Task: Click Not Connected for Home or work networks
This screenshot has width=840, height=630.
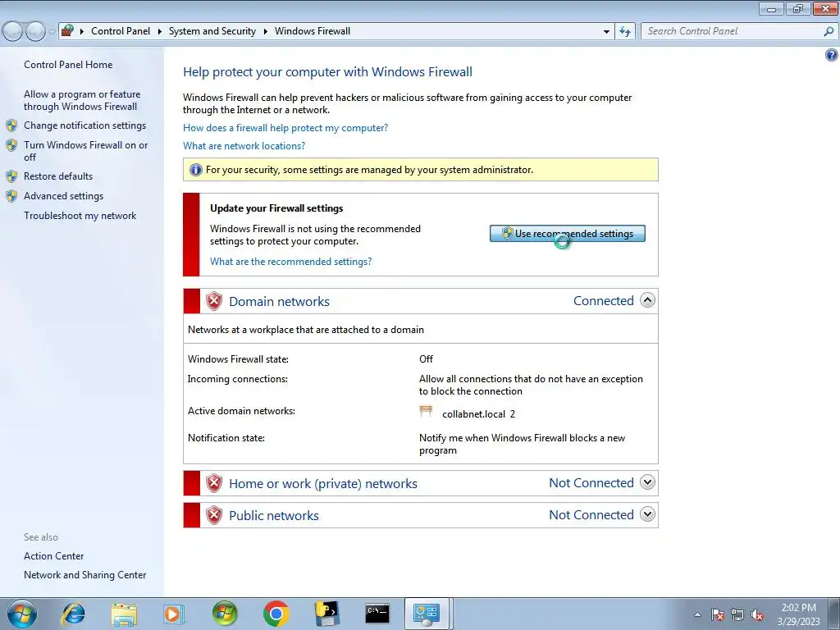Action: 591,482
